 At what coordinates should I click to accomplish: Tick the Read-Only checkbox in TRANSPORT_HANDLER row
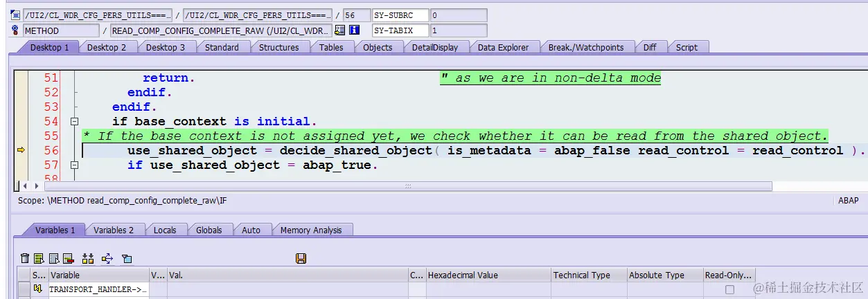(729, 290)
